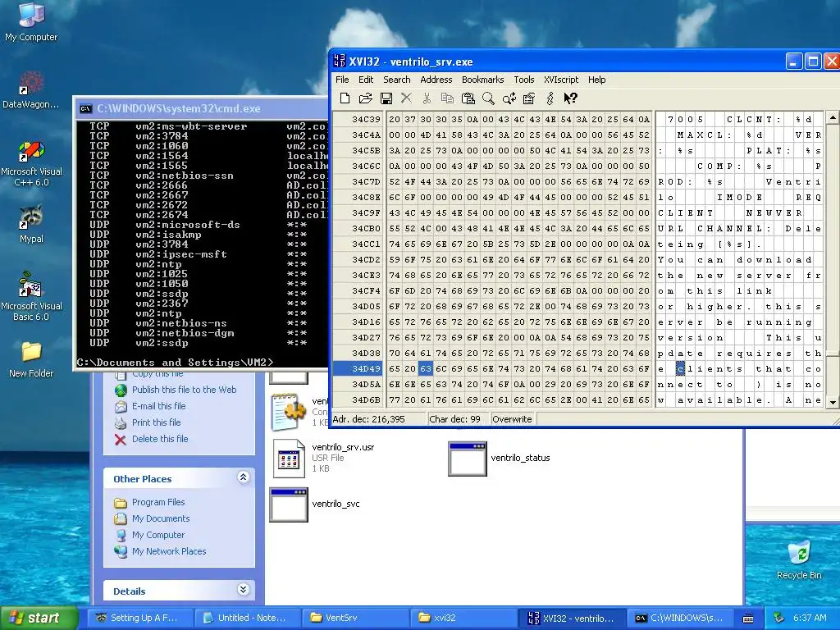Screen dimensions: 840x630
Task: Click the Start button
Action: pyautogui.click(x=39, y=618)
